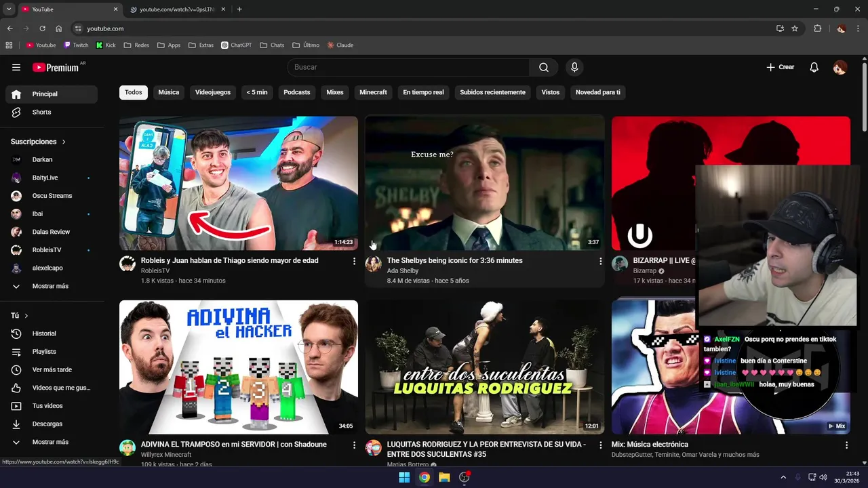Switch to the youtube.com/watch browser tab

pyautogui.click(x=178, y=9)
